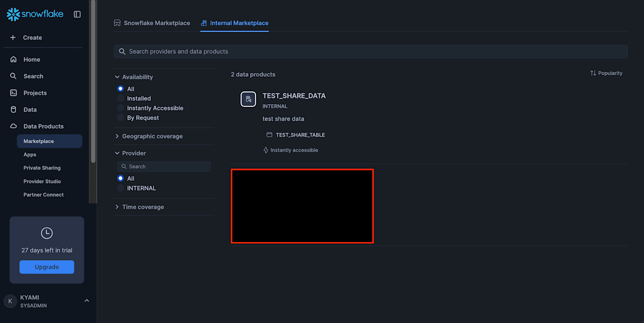Click the '2 data products' count text
Screen dimensions: 644x323
tap(253, 75)
